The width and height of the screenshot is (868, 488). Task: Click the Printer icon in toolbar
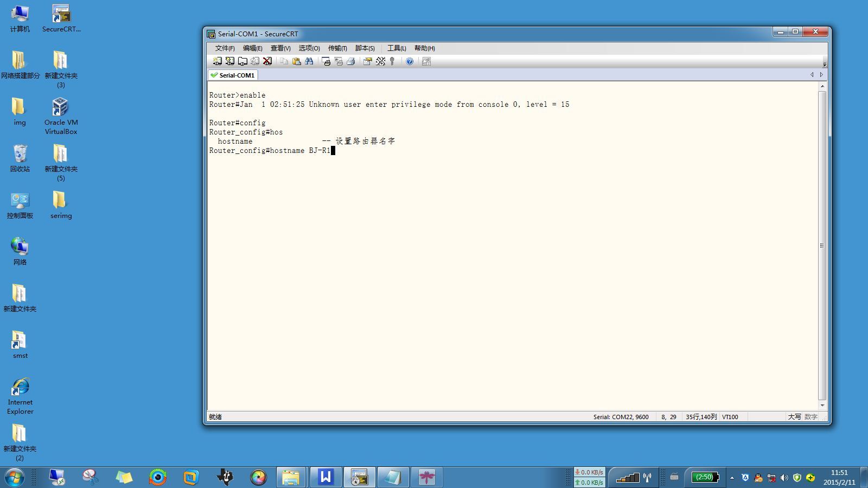[351, 61]
